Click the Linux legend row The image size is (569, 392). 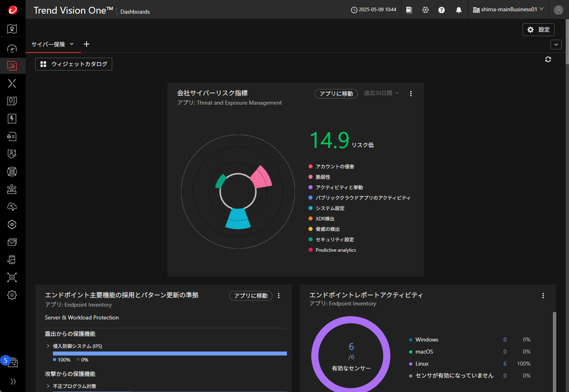pyautogui.click(x=470, y=364)
